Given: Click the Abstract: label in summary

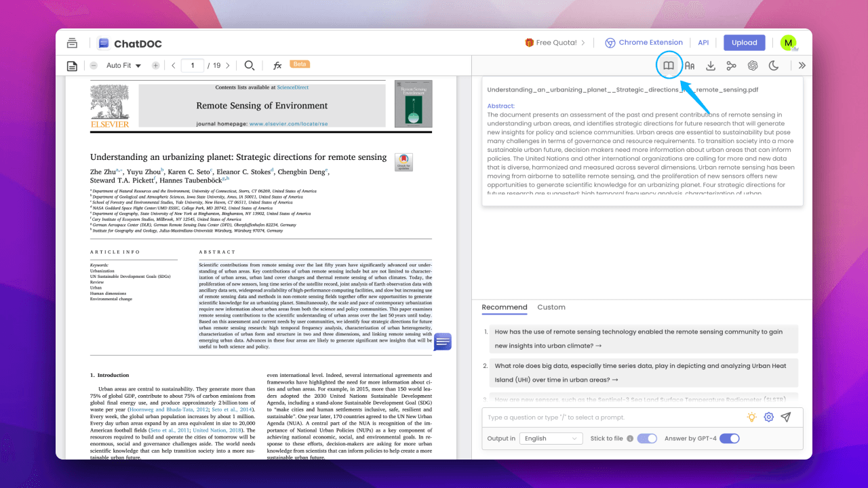Looking at the screenshot, I should coord(501,106).
